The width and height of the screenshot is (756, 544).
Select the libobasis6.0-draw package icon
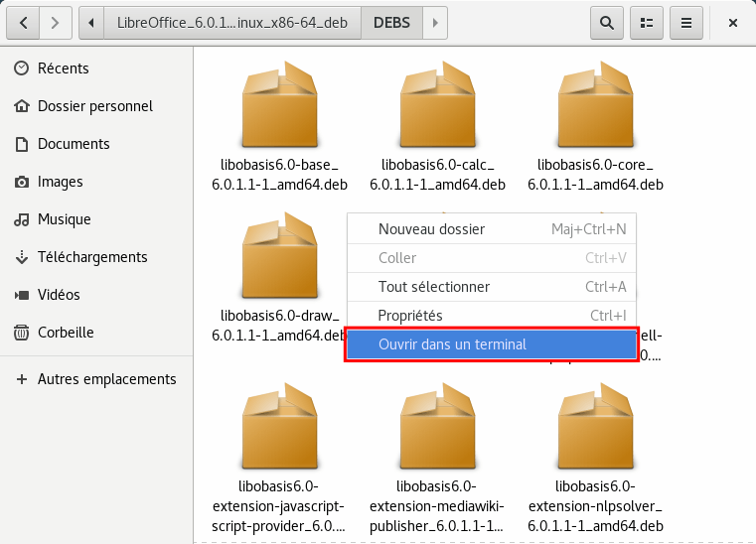click(x=279, y=255)
